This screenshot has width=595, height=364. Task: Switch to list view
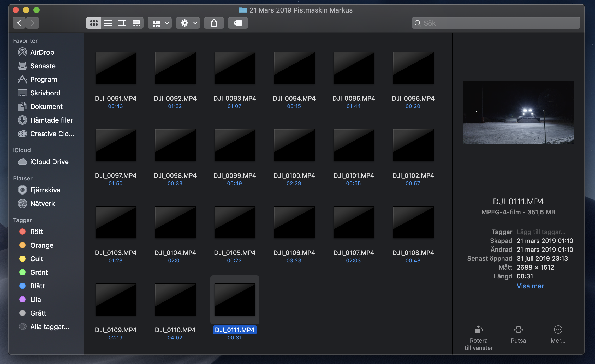[x=108, y=23]
